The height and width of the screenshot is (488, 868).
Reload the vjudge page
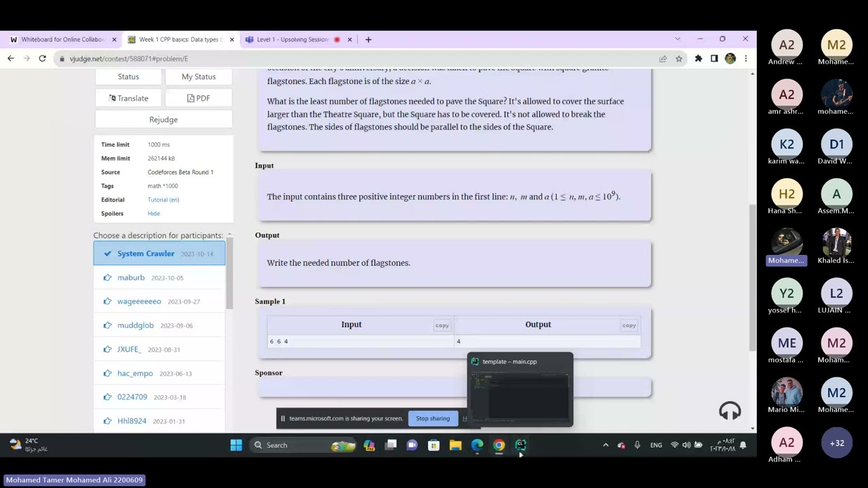tap(42, 59)
